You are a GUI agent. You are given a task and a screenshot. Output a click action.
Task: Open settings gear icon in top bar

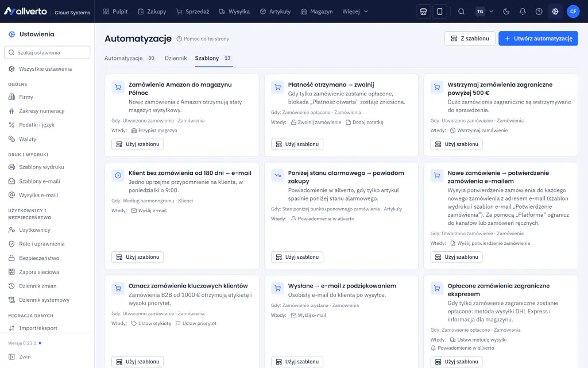point(555,11)
